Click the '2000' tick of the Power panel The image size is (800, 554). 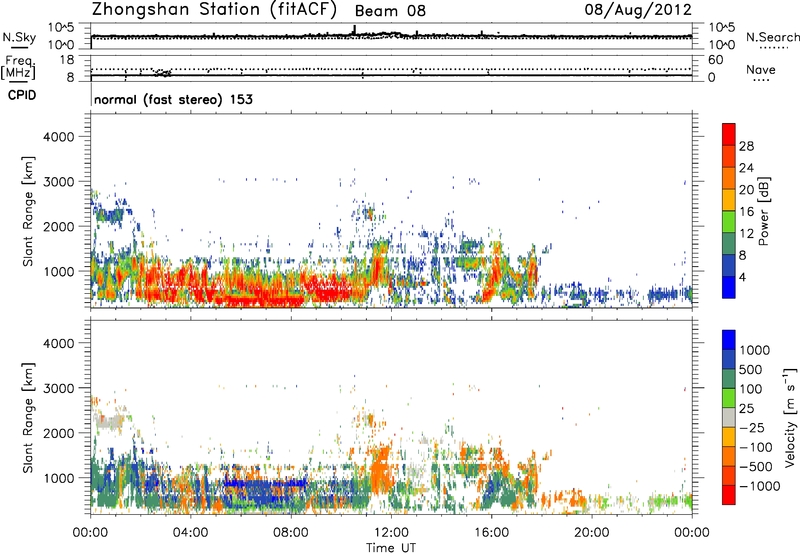58,226
